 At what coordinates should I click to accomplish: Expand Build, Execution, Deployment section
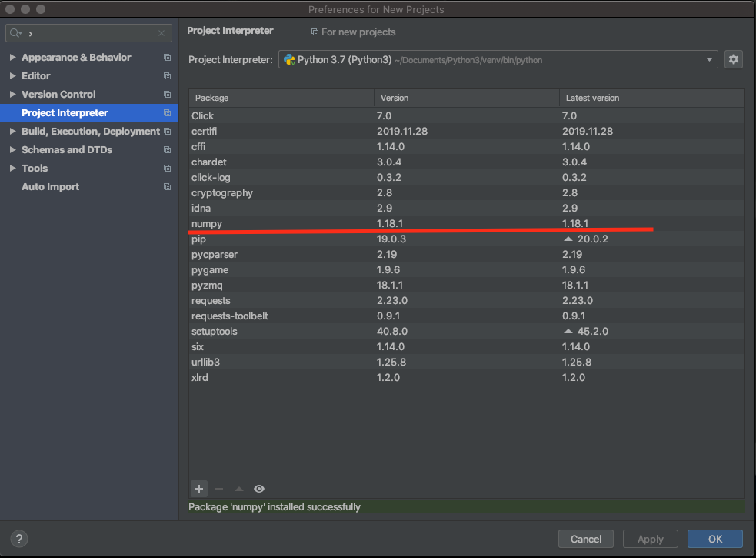12,132
